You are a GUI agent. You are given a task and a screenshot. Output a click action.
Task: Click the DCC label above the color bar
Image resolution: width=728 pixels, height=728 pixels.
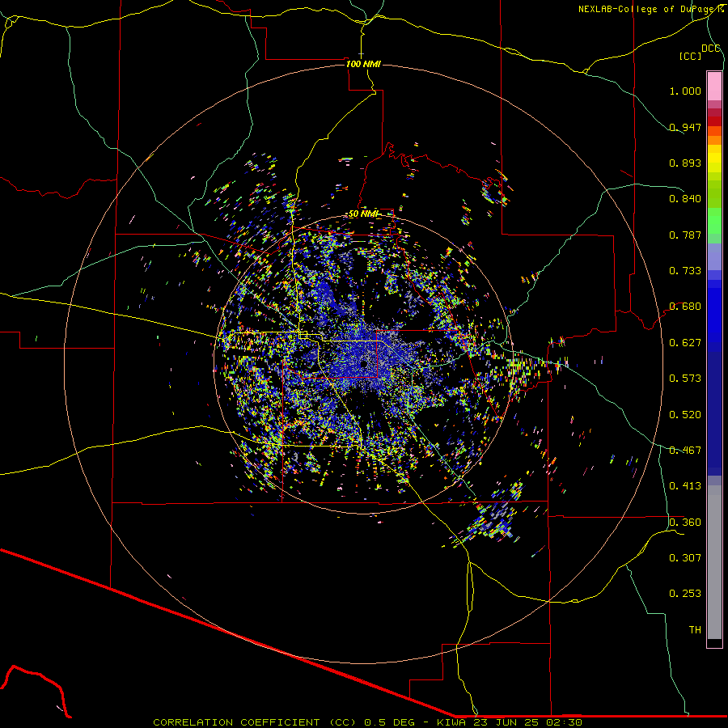[711, 49]
